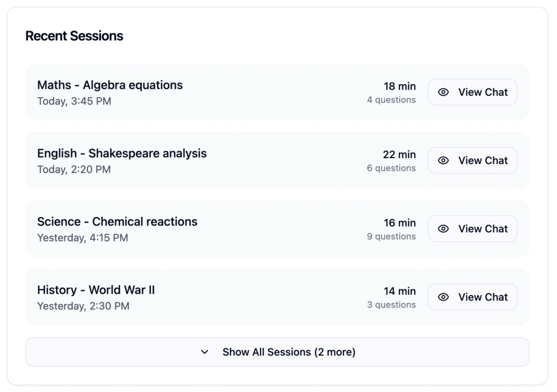This screenshot has height=392, width=557.
Task: Click the chevron-down icon beside Show All Sessions
Action: point(205,352)
